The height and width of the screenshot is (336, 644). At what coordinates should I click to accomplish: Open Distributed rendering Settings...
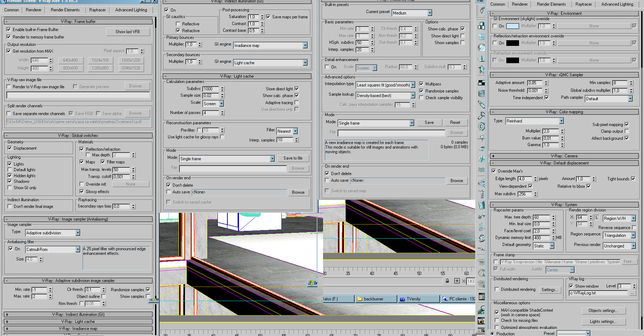click(x=550, y=290)
